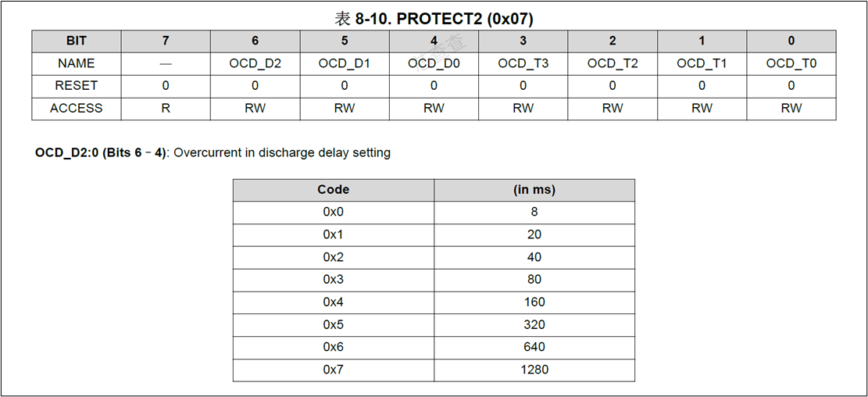Viewport: 868px width, 397px height.
Task: Select the 1280 ms delay value
Action: [534, 370]
